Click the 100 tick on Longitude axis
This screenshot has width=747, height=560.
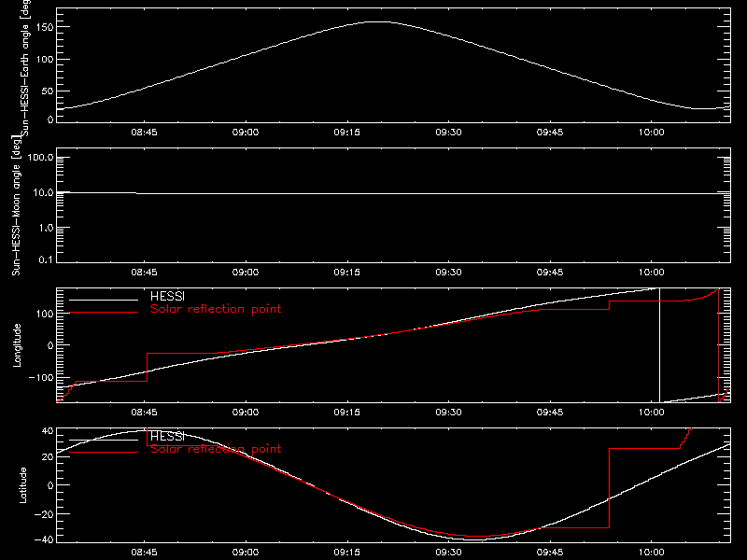coord(45,314)
